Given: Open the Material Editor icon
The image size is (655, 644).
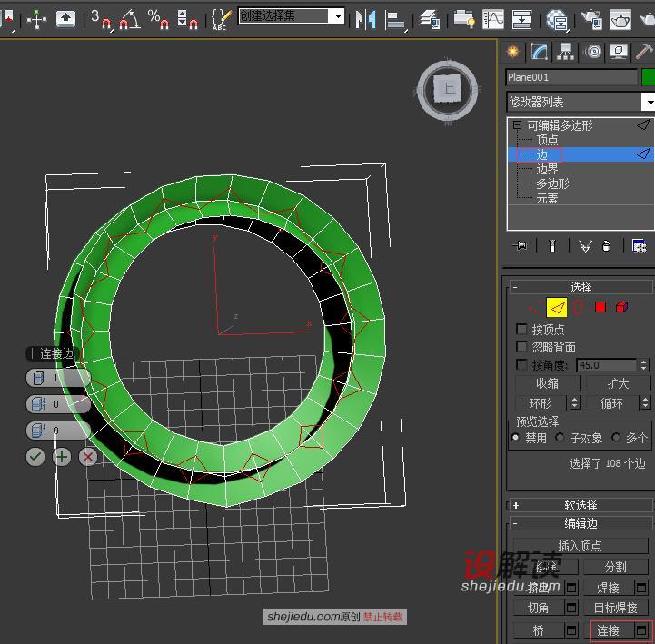Looking at the screenshot, I should pos(557,19).
